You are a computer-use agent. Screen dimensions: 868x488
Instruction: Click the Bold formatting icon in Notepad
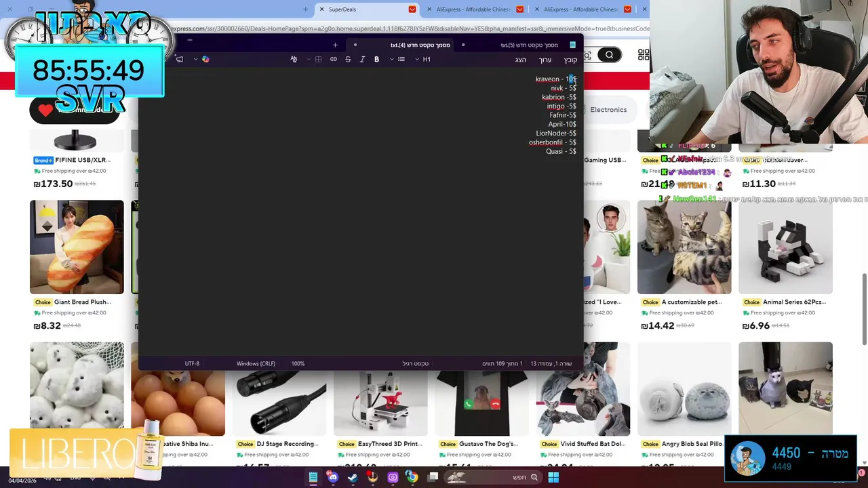pyautogui.click(x=376, y=60)
